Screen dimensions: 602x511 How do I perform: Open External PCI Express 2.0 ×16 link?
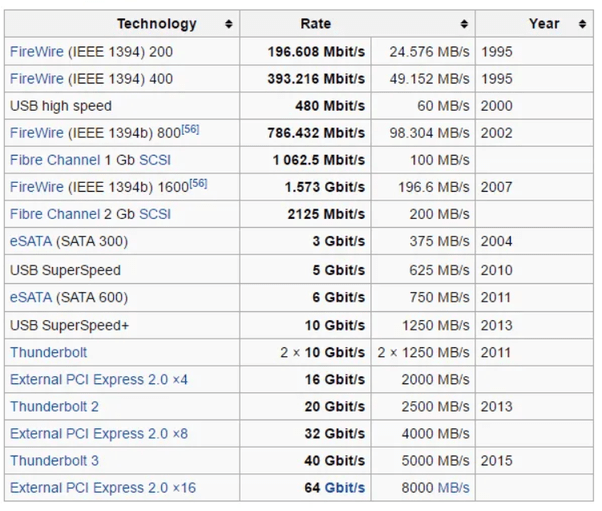click(103, 488)
